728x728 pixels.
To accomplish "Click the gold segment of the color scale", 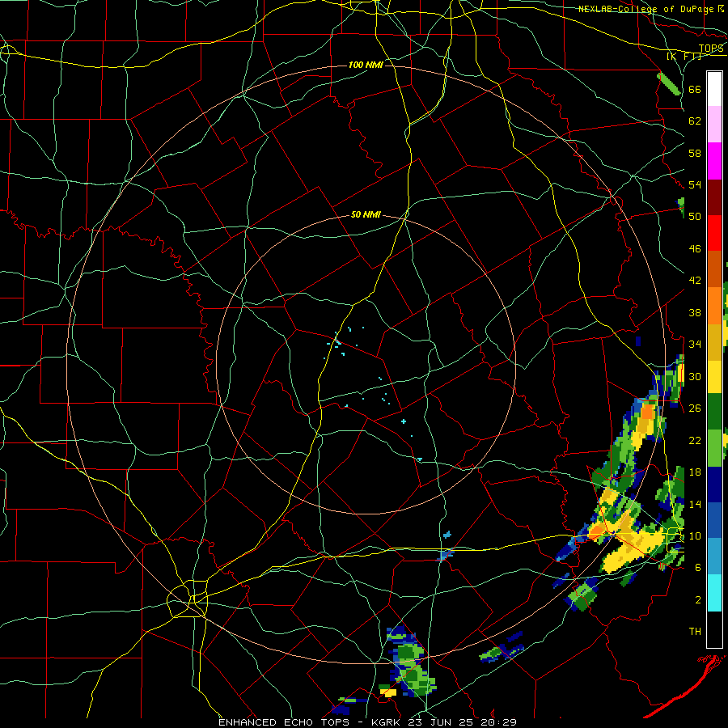I will click(714, 342).
